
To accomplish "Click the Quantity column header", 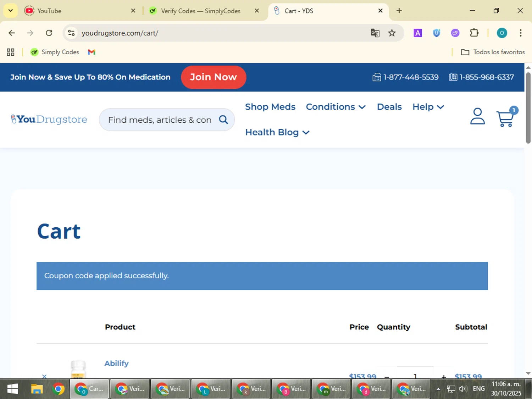I will tap(393, 327).
